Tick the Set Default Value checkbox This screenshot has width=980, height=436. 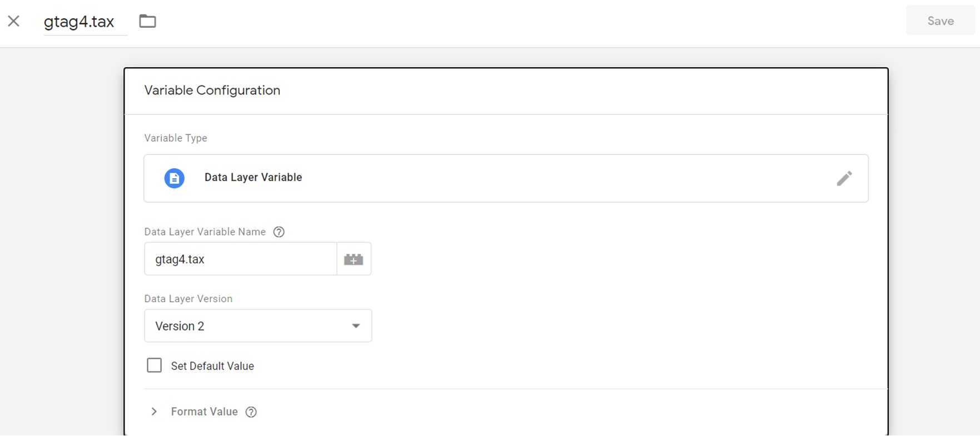click(x=154, y=365)
